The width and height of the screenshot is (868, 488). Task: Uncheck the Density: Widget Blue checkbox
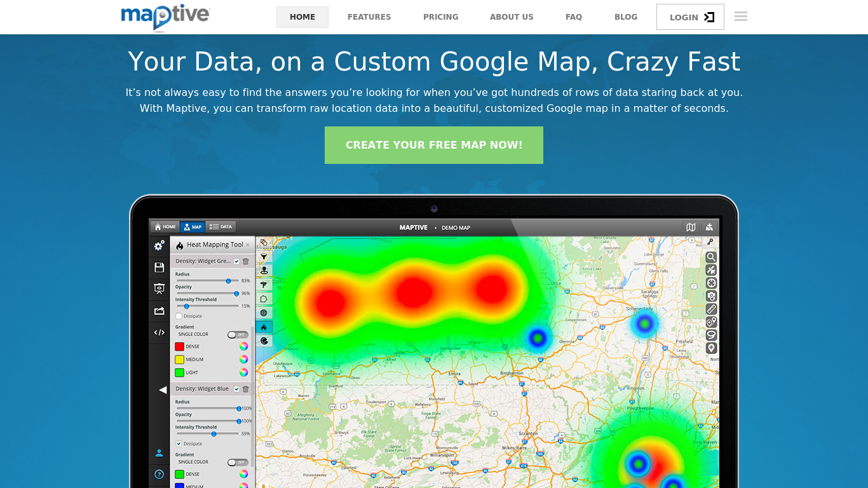[236, 389]
